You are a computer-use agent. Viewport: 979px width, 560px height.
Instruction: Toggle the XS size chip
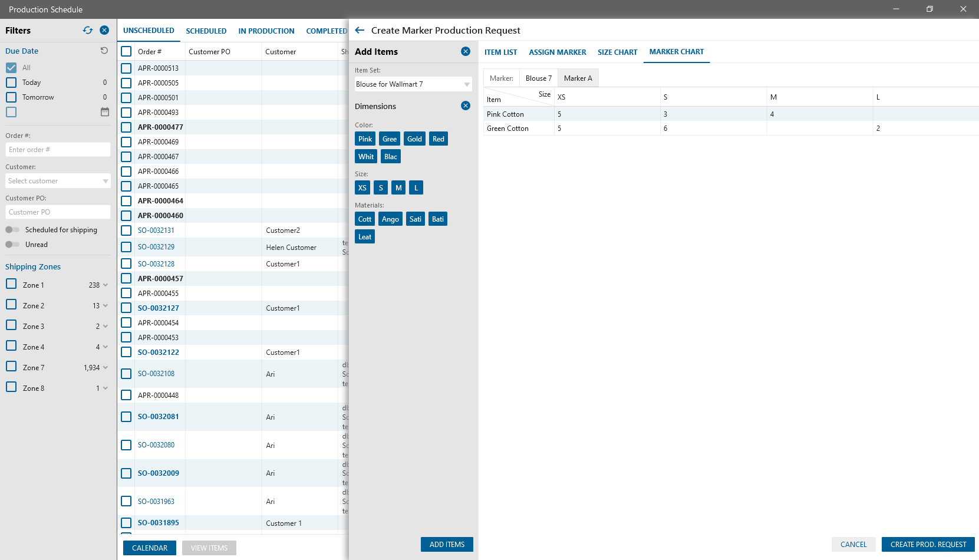(x=362, y=188)
